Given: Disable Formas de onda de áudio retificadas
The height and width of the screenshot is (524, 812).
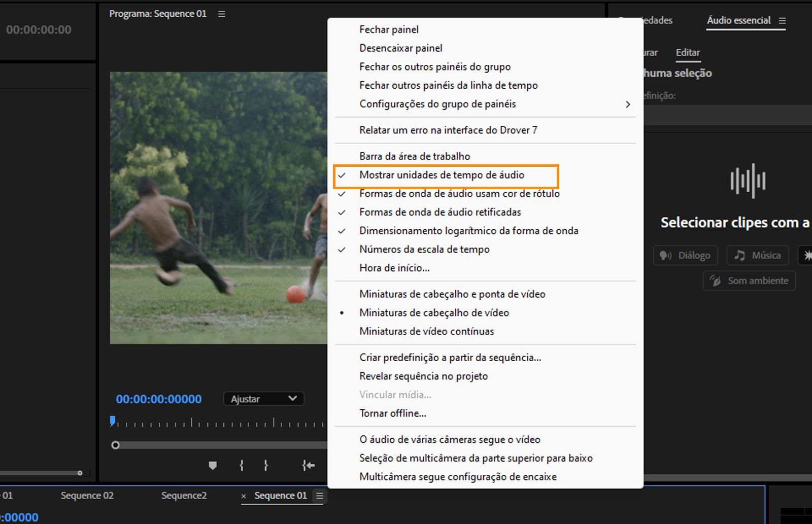Looking at the screenshot, I should [439, 212].
